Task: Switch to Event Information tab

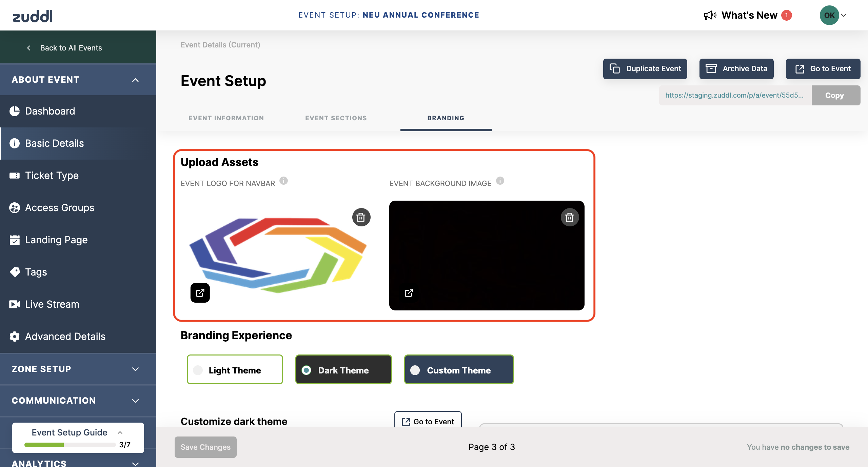Action: tap(226, 118)
